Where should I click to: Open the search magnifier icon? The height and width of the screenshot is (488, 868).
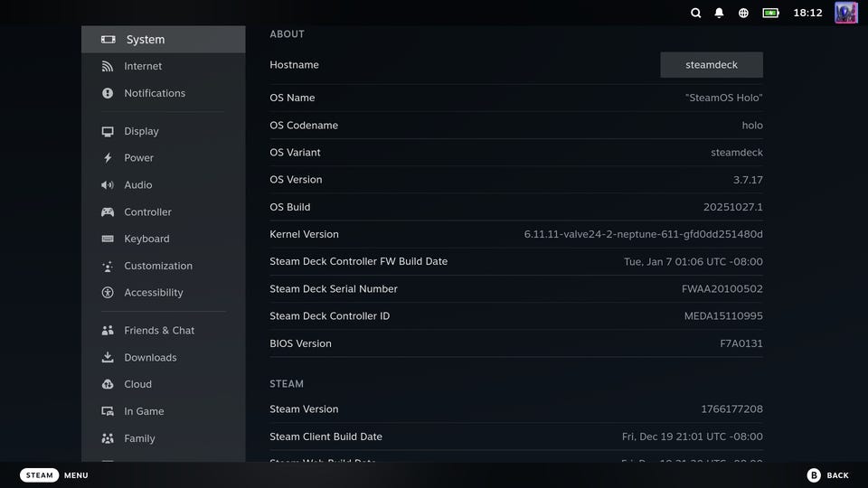click(x=696, y=13)
